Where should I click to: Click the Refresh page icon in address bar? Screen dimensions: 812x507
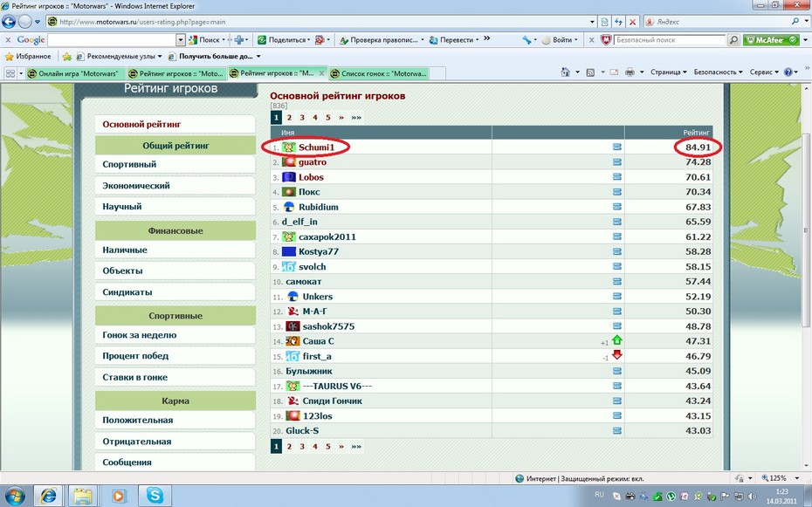[x=619, y=21]
